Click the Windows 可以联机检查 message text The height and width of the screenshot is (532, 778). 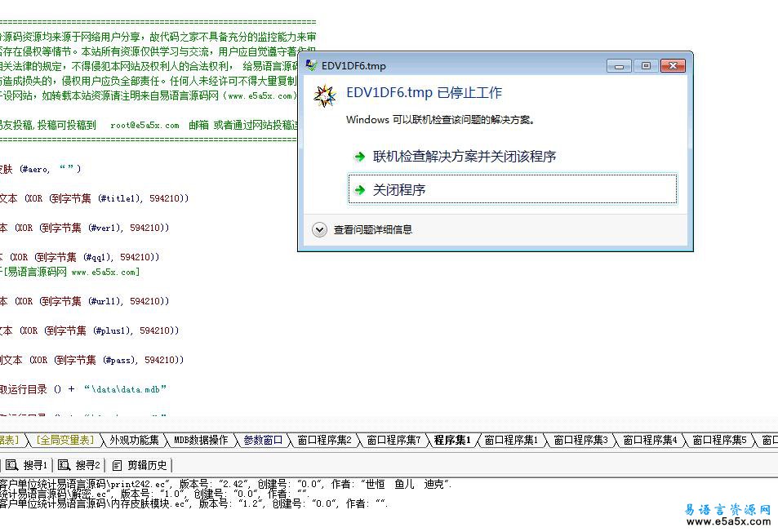pyautogui.click(x=440, y=119)
